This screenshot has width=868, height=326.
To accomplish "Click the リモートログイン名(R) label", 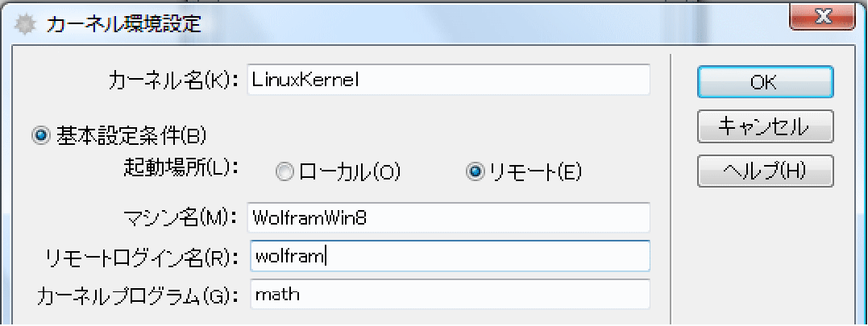I will (x=141, y=257).
